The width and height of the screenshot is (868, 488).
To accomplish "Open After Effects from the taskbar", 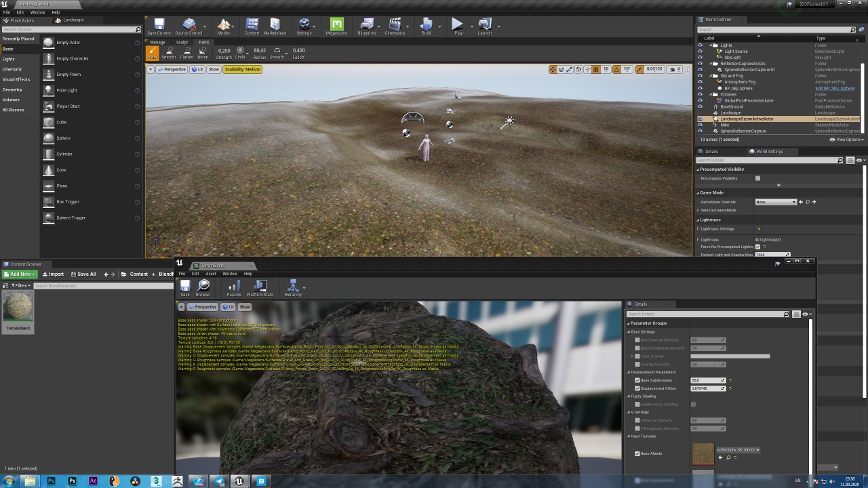I will pos(93,481).
